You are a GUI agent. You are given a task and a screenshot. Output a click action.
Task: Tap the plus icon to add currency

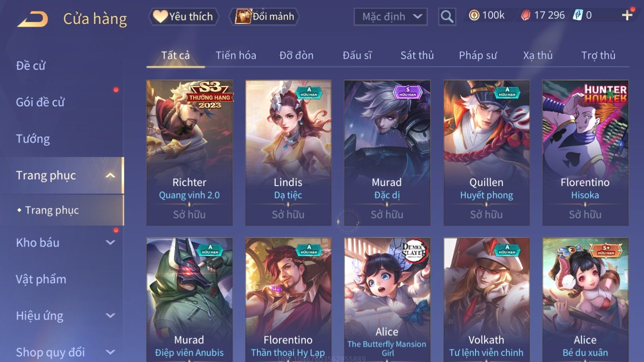[627, 15]
